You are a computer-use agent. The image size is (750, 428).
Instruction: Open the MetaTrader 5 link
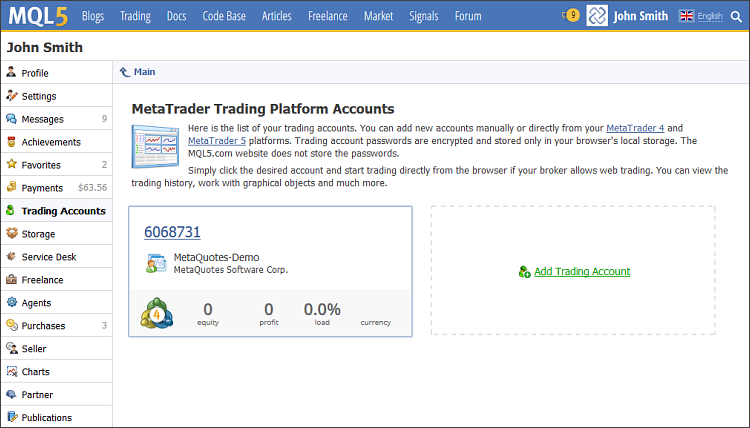(217, 141)
